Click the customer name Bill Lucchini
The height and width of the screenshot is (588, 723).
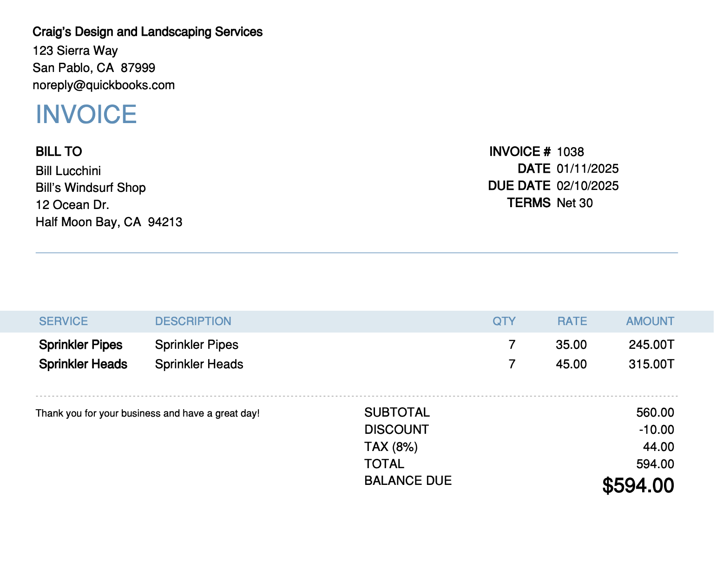pyautogui.click(x=68, y=171)
